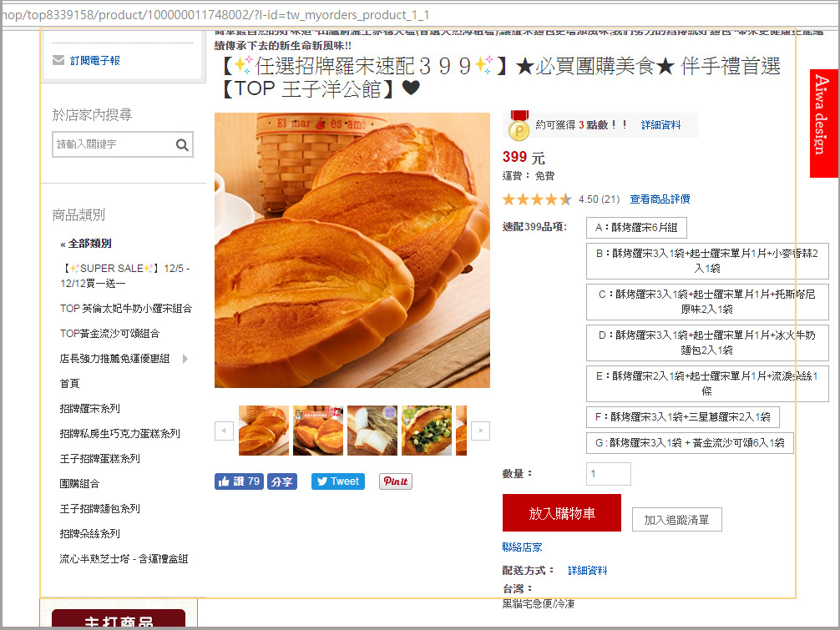840x630 pixels.
Task: Click the Facebook 分享 share button
Action: (x=281, y=481)
